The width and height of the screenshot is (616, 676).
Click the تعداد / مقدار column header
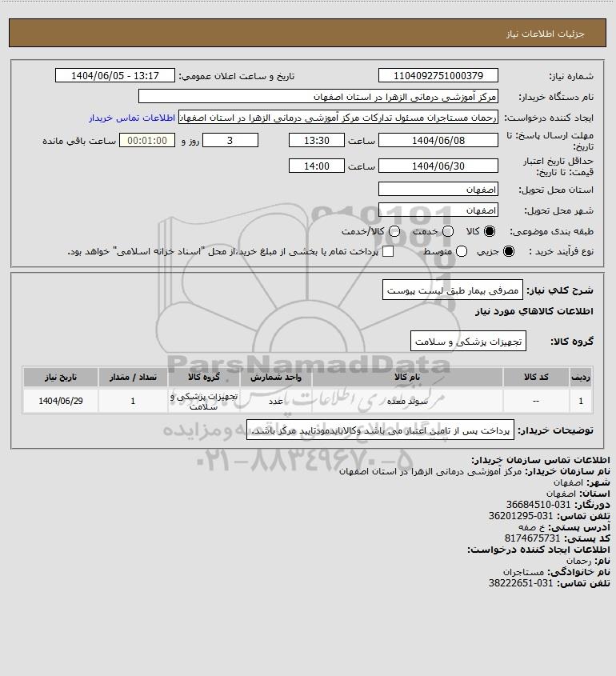[133, 378]
